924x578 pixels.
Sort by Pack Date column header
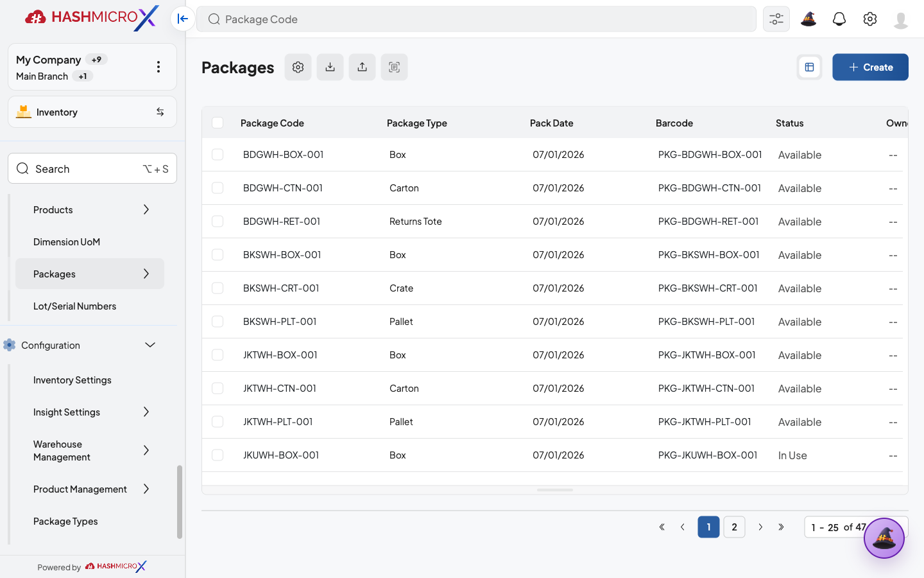click(x=552, y=123)
